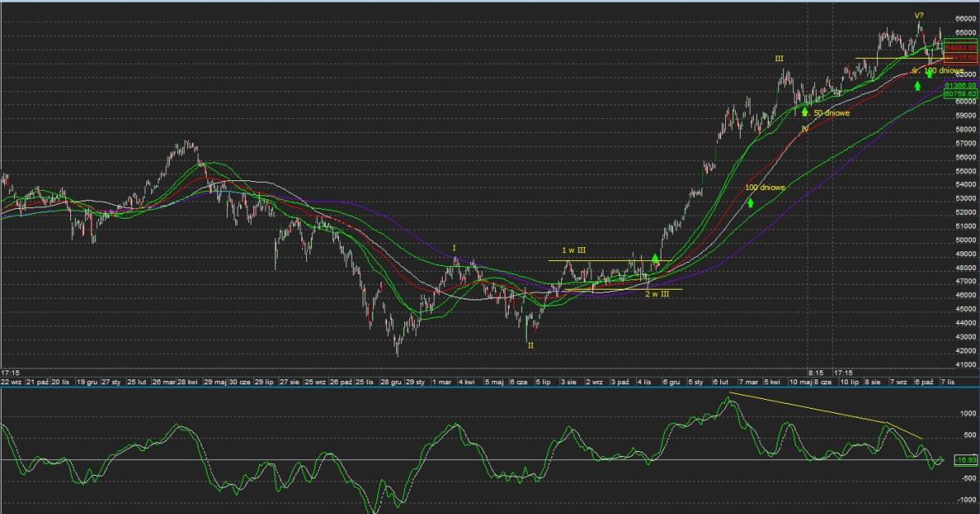The height and width of the screenshot is (514, 980).
Task: Click the green arrow beside 'śr. 50 dniowe'
Action: pos(804,112)
